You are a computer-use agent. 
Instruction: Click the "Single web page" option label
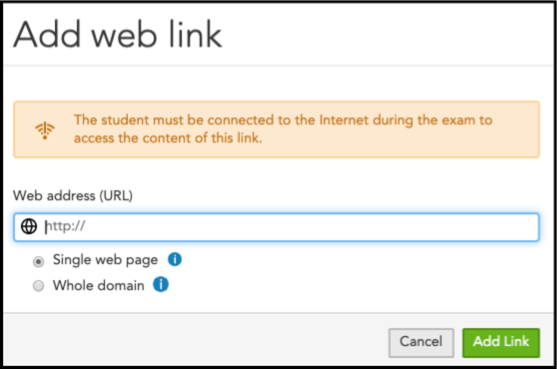105,260
